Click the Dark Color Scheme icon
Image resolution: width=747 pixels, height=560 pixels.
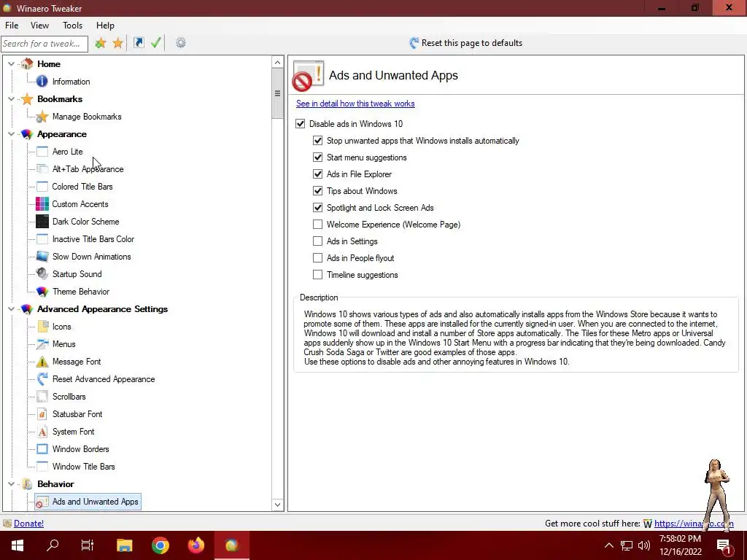pyautogui.click(x=42, y=222)
